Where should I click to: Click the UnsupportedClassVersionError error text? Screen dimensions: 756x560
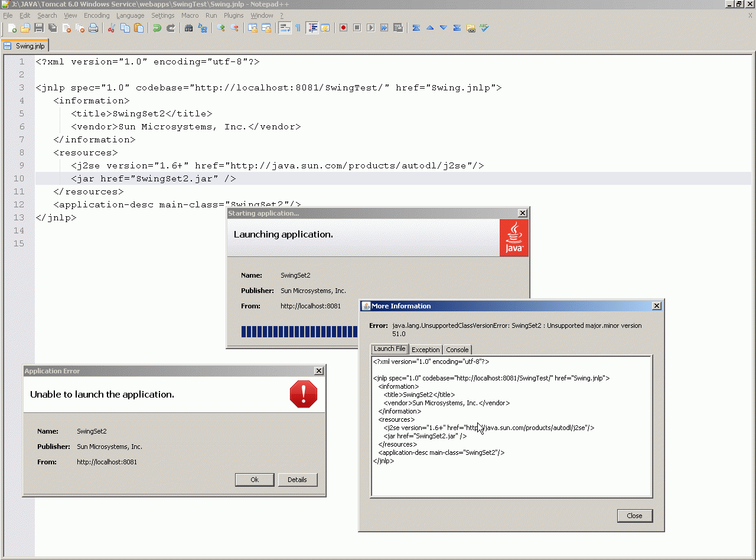click(x=517, y=330)
